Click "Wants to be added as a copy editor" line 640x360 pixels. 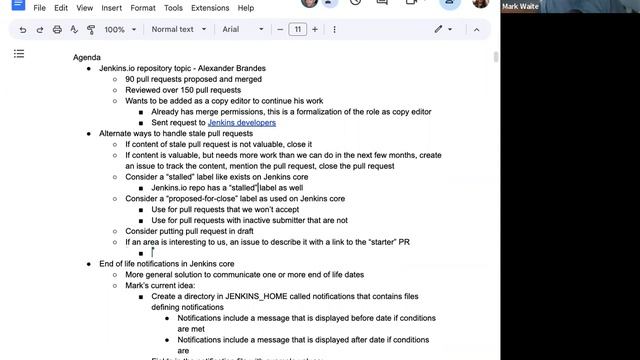pyautogui.click(x=224, y=101)
